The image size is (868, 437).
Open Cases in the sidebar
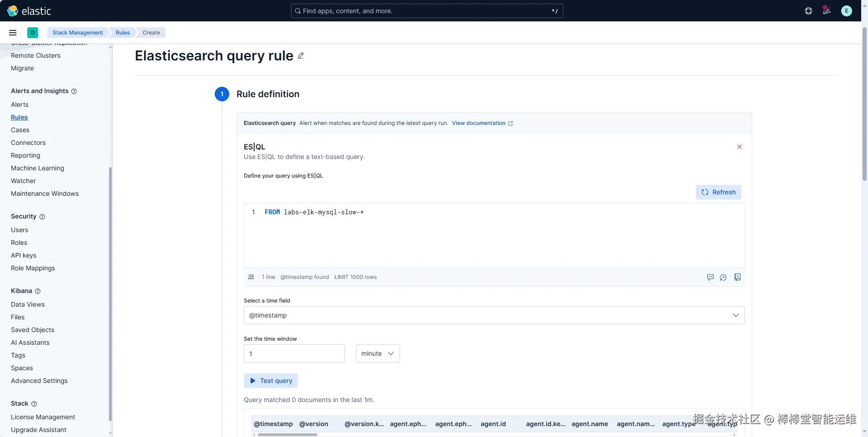tap(20, 130)
